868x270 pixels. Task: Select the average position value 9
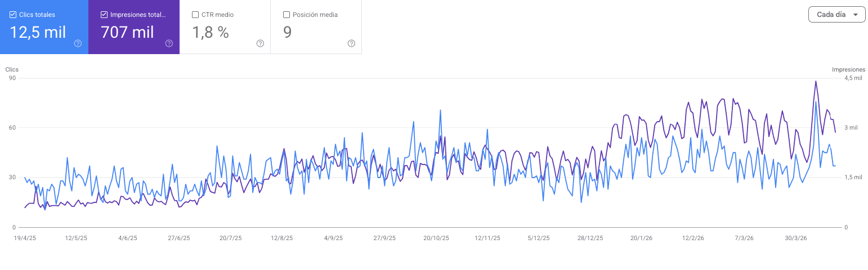(287, 32)
